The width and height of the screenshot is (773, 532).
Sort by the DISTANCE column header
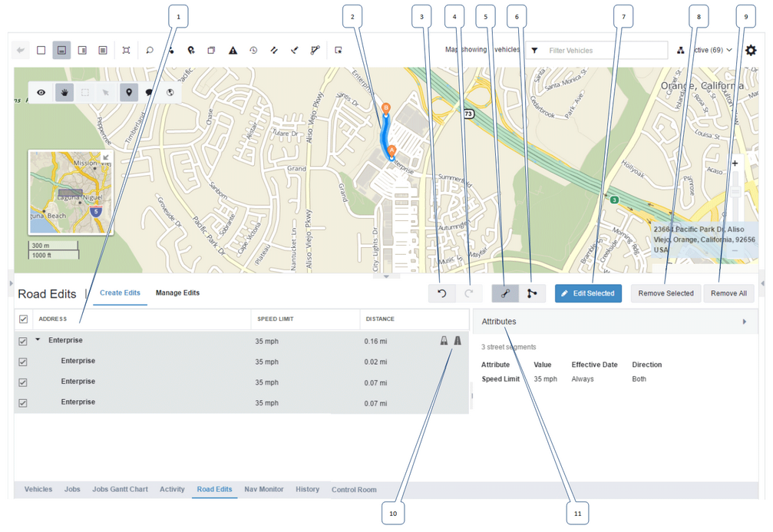click(380, 319)
